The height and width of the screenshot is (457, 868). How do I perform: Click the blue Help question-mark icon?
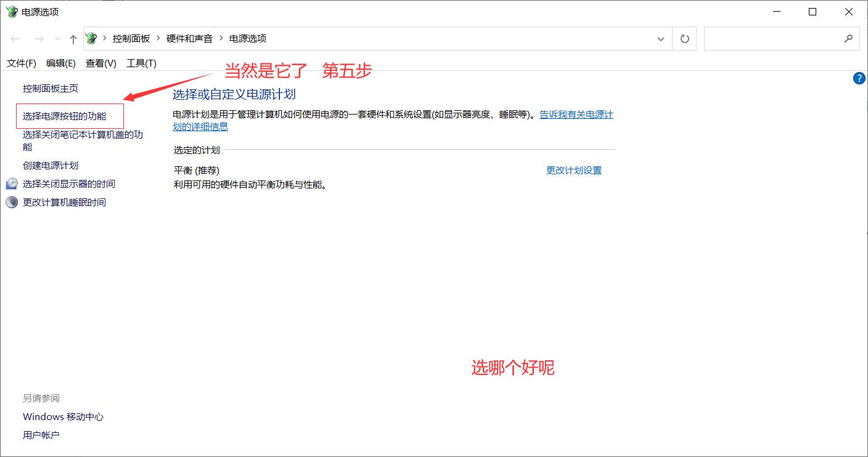point(859,78)
